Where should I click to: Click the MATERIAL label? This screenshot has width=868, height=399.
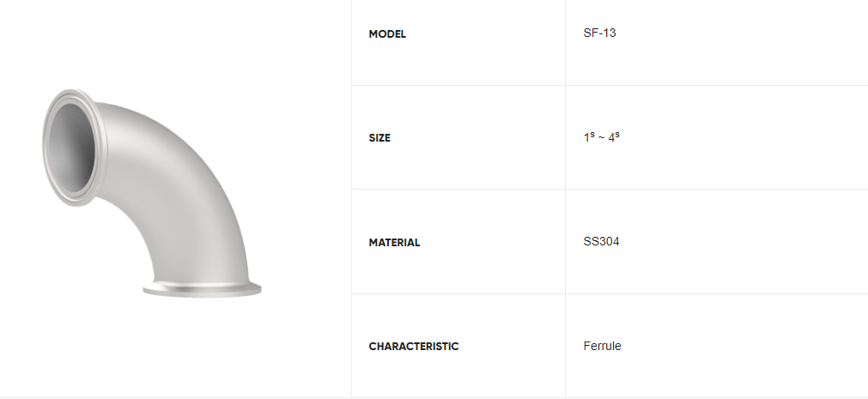[x=394, y=243]
